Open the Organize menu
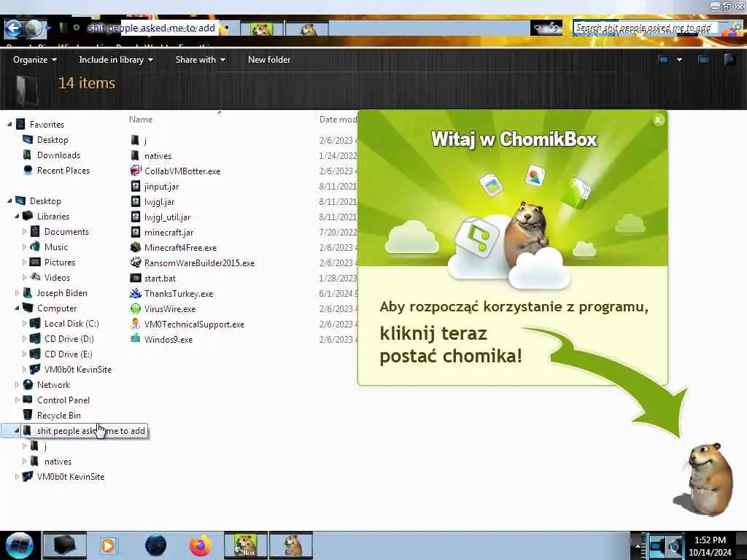The image size is (747, 560). click(35, 60)
